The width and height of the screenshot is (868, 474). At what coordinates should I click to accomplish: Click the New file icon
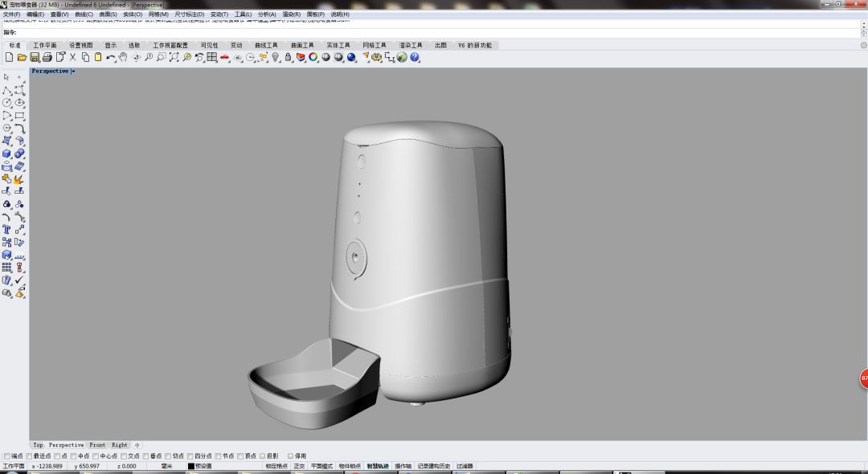[9, 57]
